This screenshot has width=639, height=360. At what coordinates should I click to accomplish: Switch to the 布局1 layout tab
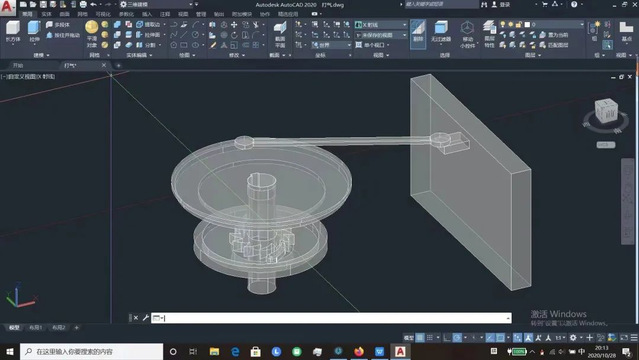click(36, 327)
